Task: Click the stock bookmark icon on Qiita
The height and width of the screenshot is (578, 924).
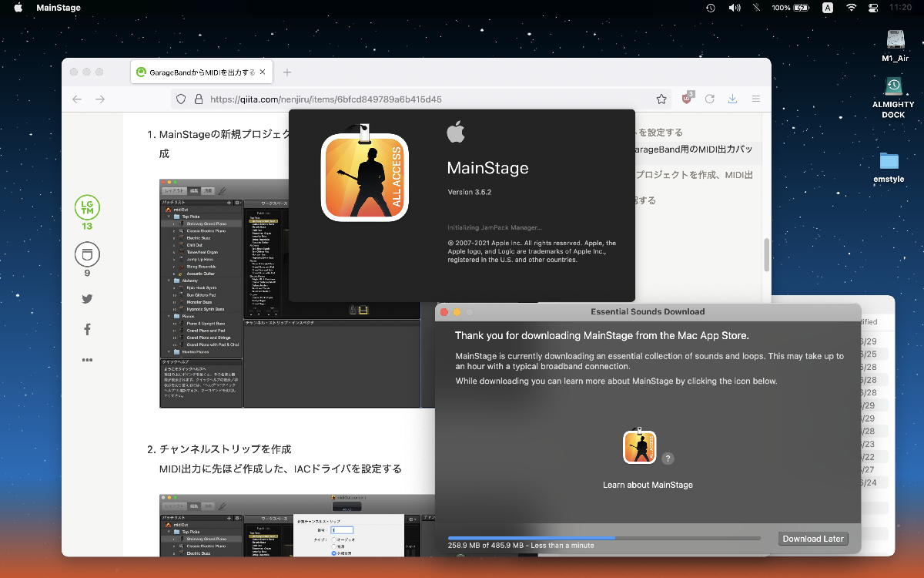Action: tap(87, 255)
